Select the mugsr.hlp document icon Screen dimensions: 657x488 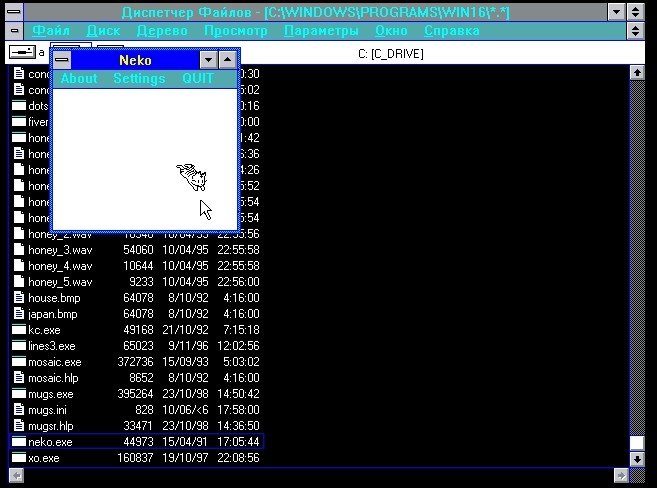pos(19,426)
